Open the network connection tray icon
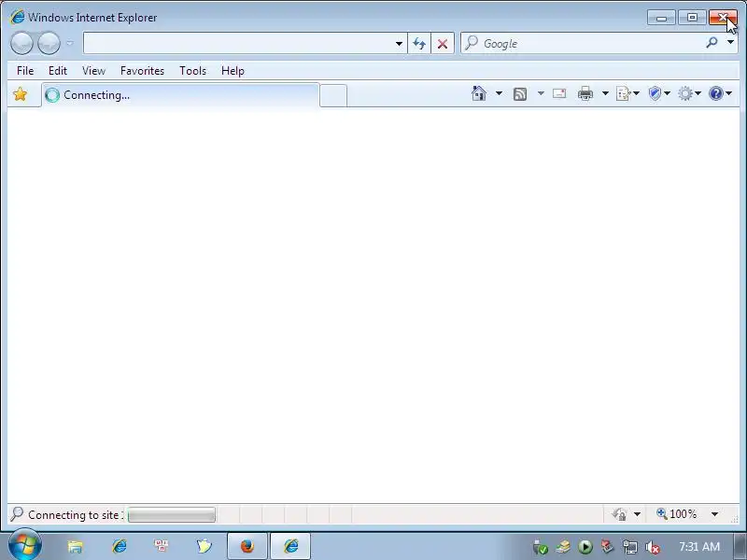 pyautogui.click(x=629, y=547)
